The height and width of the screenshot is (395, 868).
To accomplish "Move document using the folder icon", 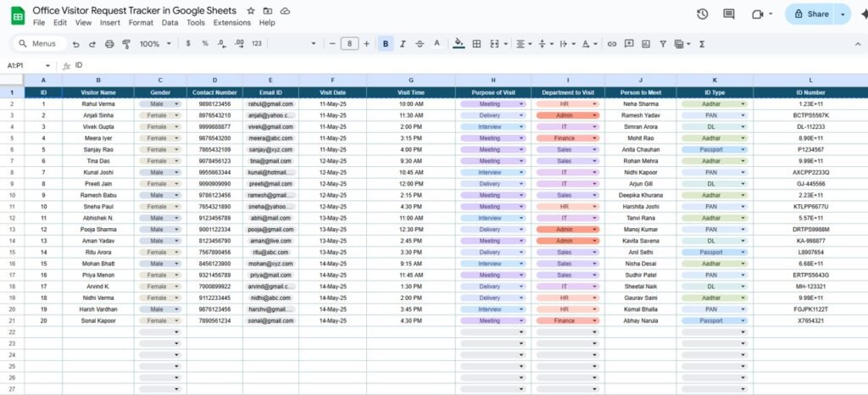I will point(268,10).
